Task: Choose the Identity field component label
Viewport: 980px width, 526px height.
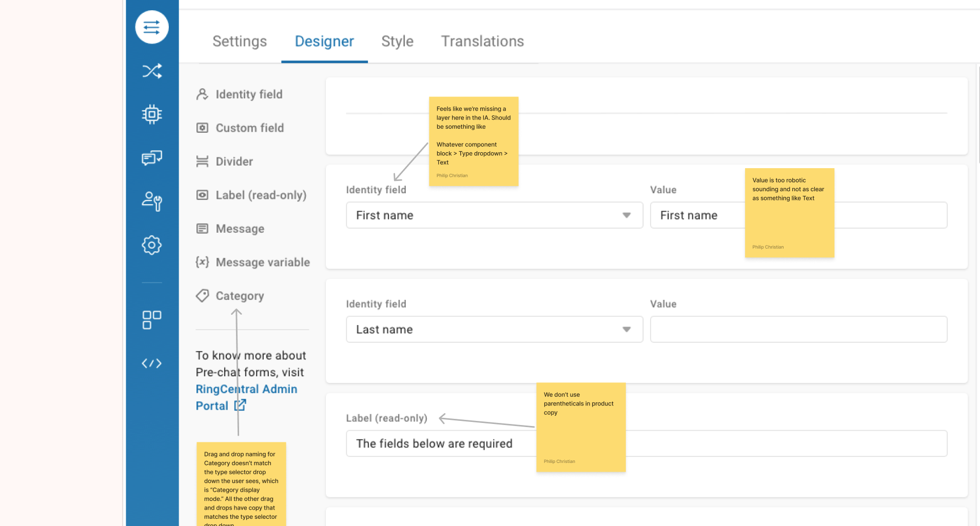Action: pos(249,94)
